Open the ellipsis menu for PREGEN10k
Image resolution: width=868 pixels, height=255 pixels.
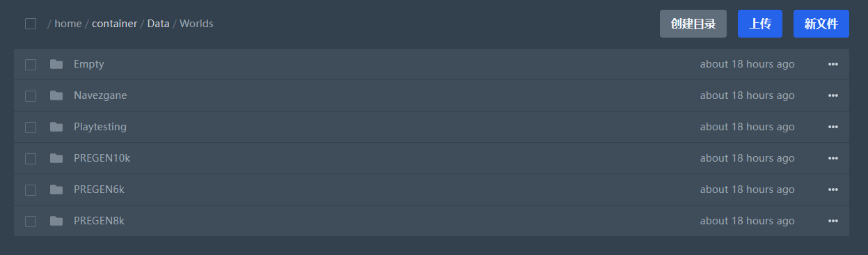(x=833, y=158)
